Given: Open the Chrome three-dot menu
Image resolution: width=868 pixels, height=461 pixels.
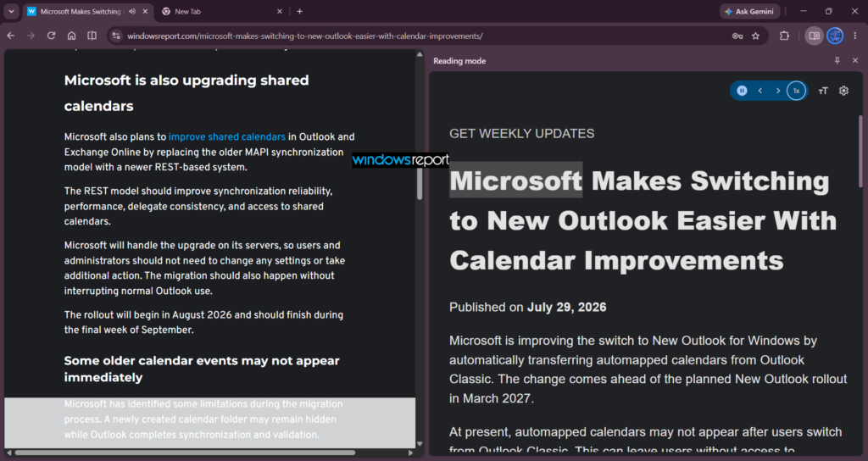Looking at the screenshot, I should coord(855,36).
